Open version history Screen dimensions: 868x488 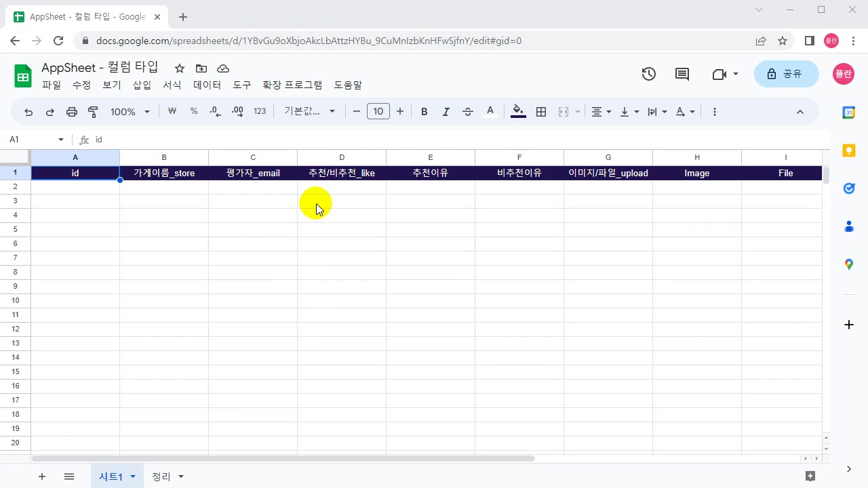648,74
